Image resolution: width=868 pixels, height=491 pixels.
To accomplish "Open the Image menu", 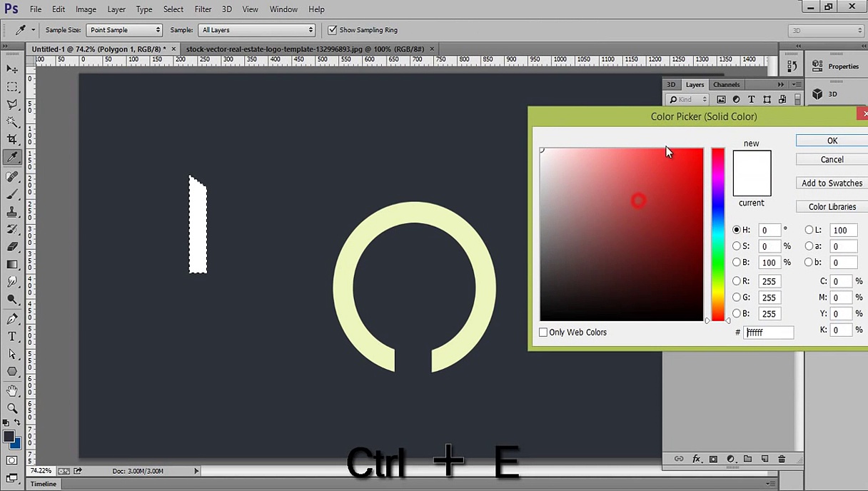I will coord(86,9).
